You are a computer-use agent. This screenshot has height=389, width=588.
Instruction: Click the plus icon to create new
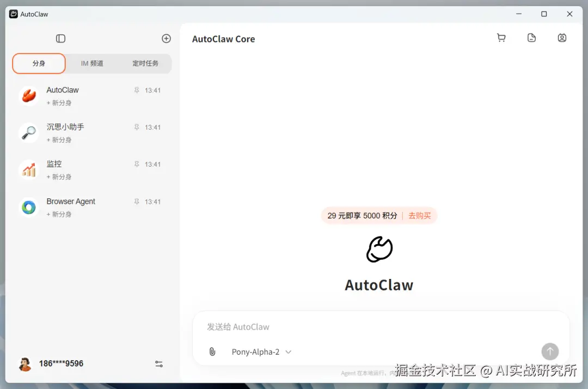point(166,39)
